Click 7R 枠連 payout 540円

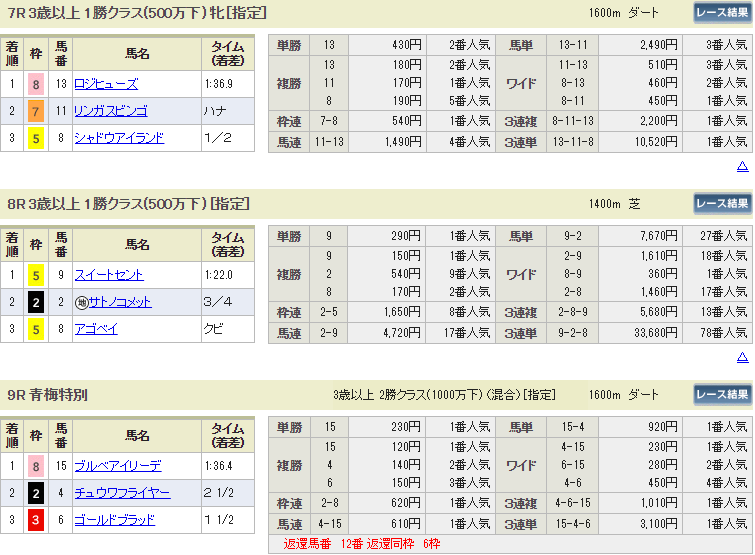(407, 121)
